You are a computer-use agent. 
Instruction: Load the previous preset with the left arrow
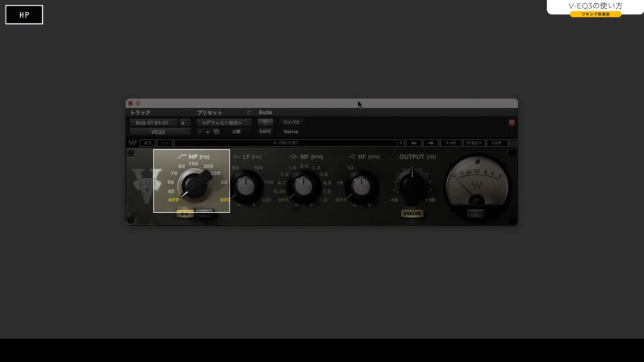pyautogui.click(x=414, y=143)
